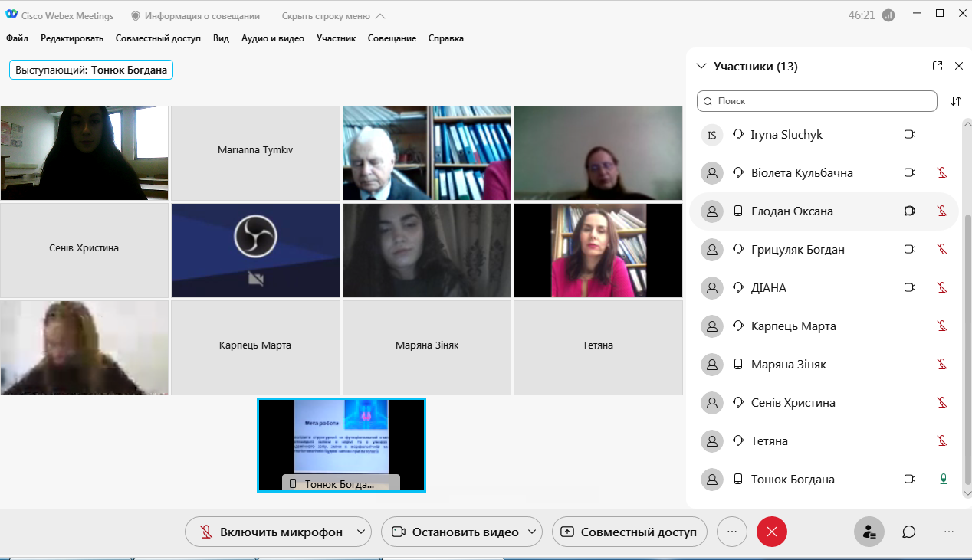
Task: Click muted mic icon for Віолета Кульбачна
Action: pyautogui.click(x=943, y=173)
